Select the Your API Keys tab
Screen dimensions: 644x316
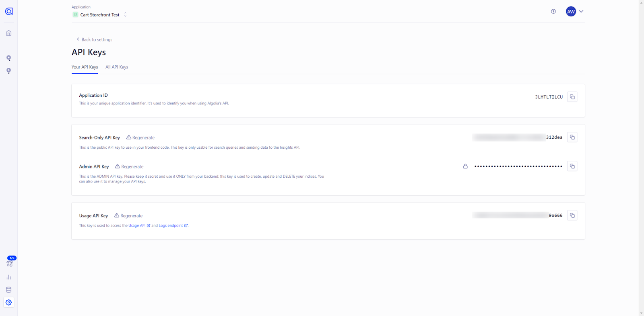click(85, 67)
